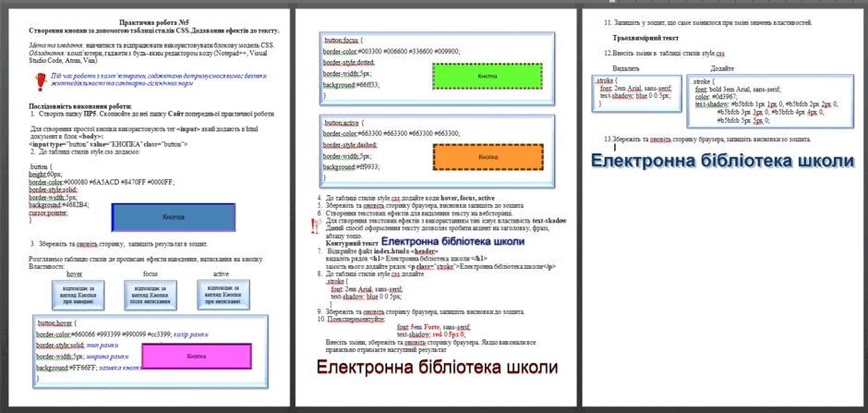This screenshot has width=868, height=413.
Task: Click the line "background:#4682B4;"
Action: [59, 204]
